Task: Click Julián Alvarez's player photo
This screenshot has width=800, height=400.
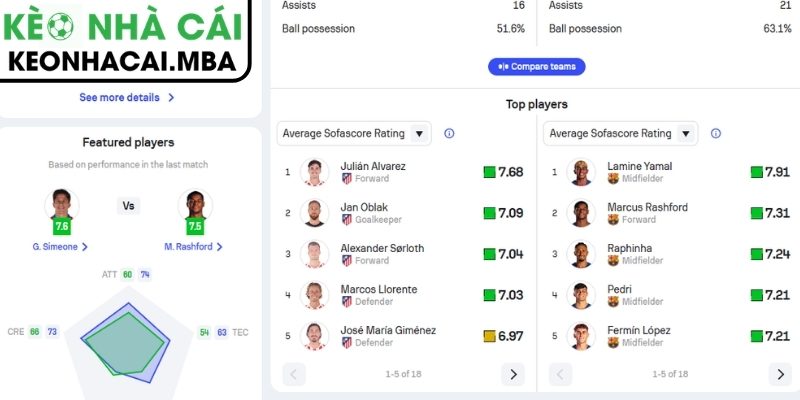Action: click(x=315, y=172)
